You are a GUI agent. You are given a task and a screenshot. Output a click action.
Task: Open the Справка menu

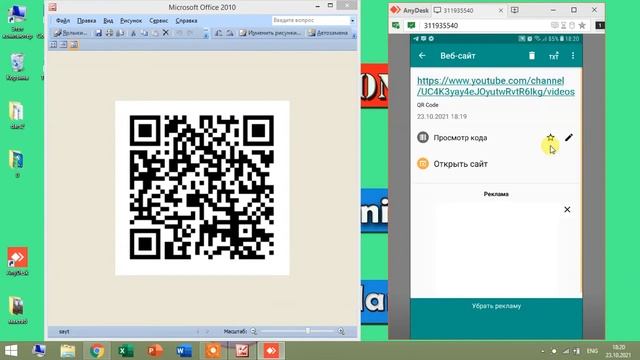pyautogui.click(x=187, y=20)
